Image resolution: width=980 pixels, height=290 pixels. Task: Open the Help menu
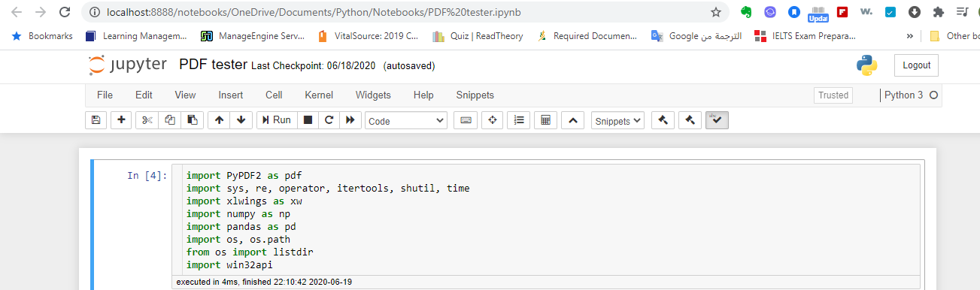click(423, 95)
